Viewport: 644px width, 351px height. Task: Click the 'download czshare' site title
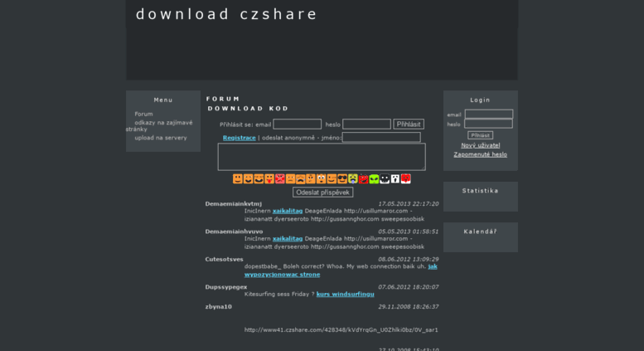[226, 14]
